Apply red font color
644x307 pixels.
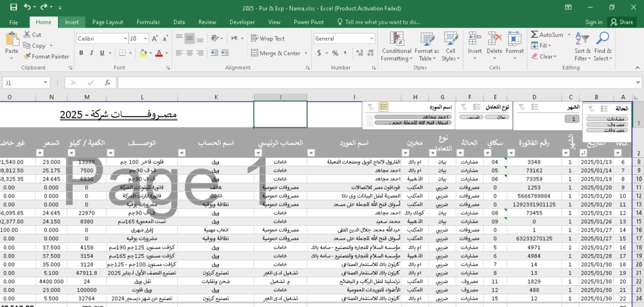pos(158,53)
